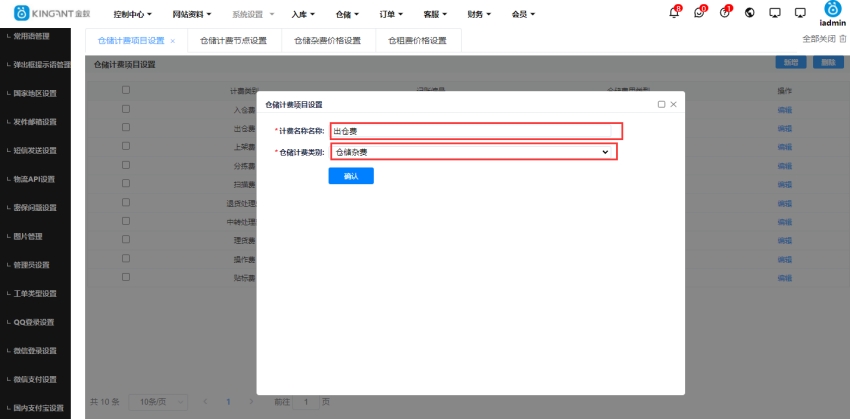Switch to the 仓储杂费价格设置 tab
This screenshot has width=851, height=419.
coord(327,41)
